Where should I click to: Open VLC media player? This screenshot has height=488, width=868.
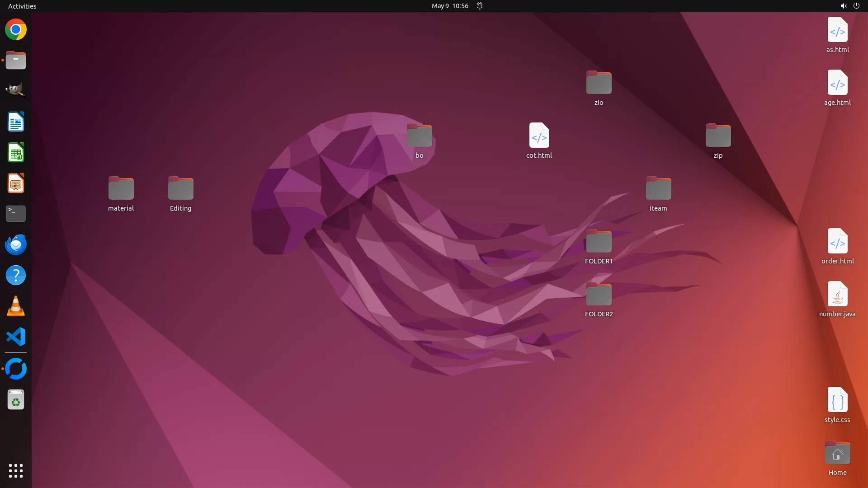[x=16, y=306]
